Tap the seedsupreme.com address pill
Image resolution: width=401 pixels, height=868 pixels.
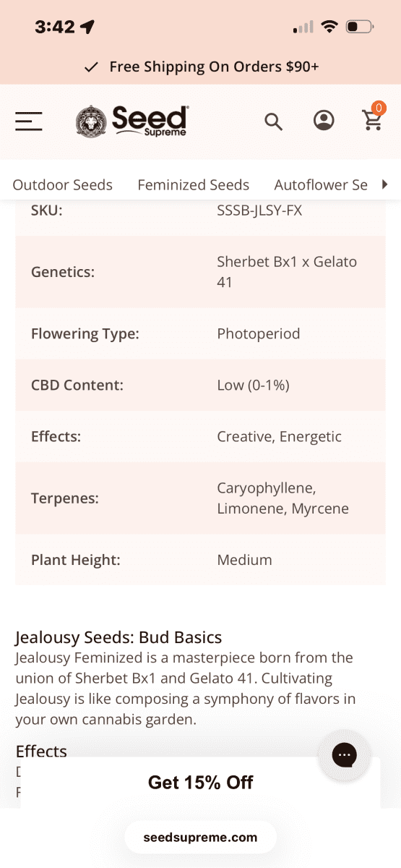click(200, 838)
